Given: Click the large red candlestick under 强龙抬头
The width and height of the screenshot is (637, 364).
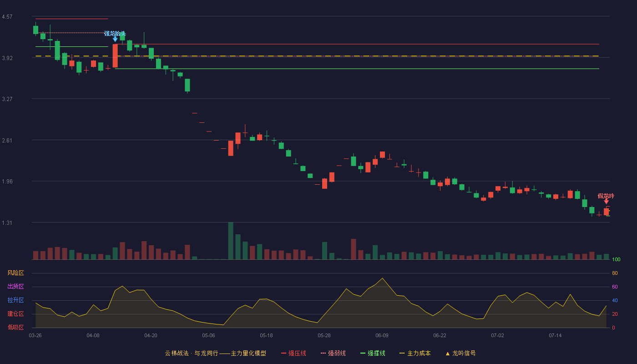Looking at the screenshot, I should point(115,56).
